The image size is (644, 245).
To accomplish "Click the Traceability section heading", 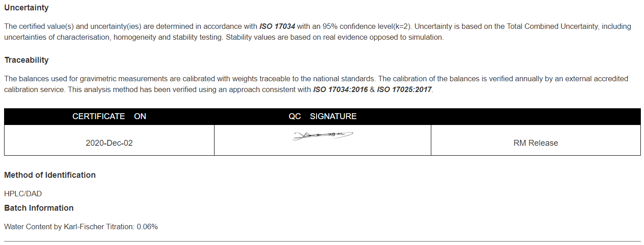I will [26, 60].
